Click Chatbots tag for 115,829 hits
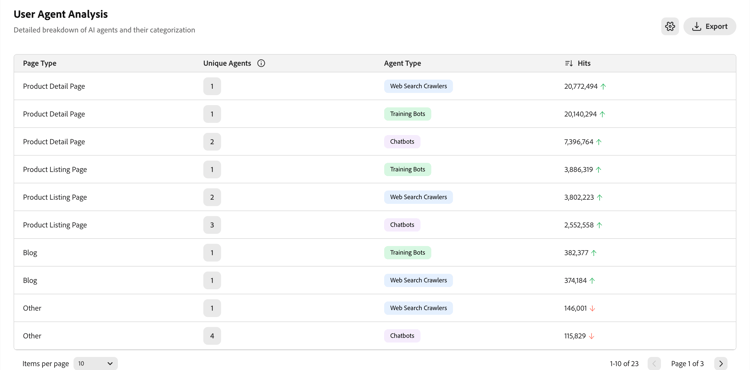Screen dimensions: 750x370 [402, 336]
